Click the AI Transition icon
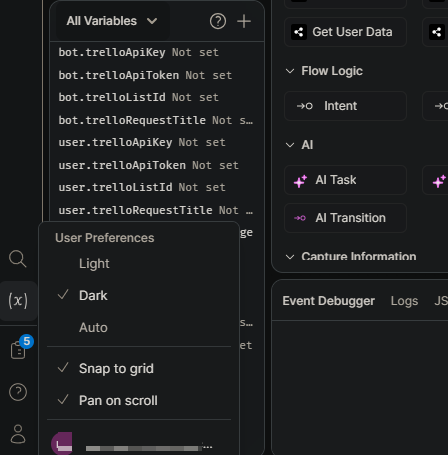 click(x=300, y=218)
